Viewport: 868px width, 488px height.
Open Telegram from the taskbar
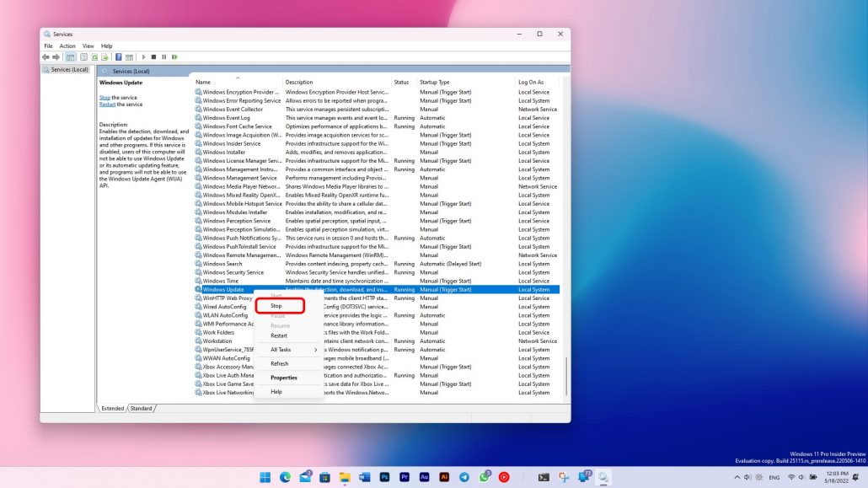coord(463,477)
